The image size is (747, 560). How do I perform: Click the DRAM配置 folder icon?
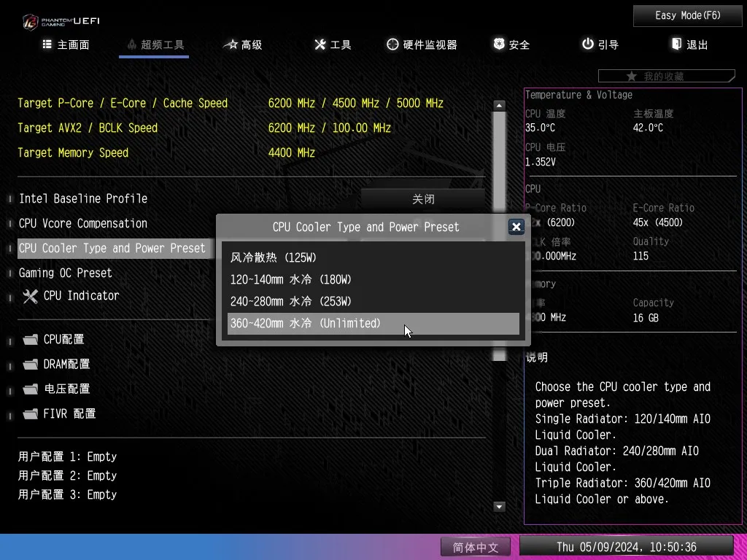[31, 365]
